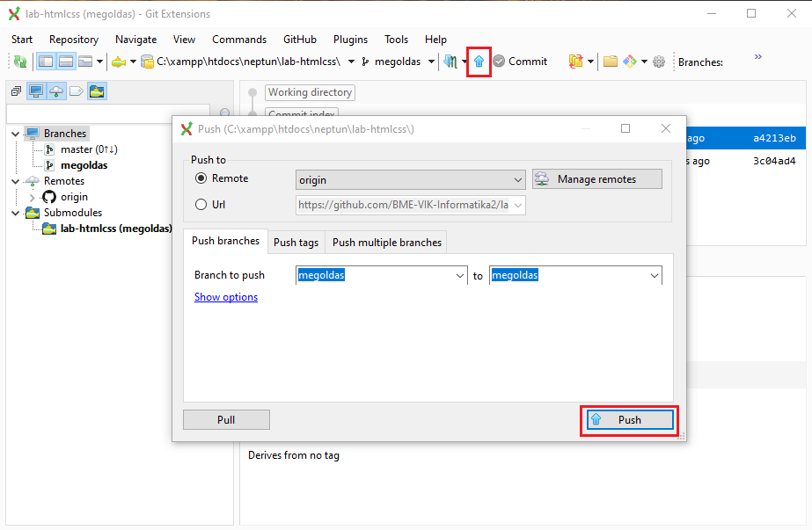The image size is (812, 530).
Task: Open the origin remote dropdown
Action: click(x=516, y=179)
